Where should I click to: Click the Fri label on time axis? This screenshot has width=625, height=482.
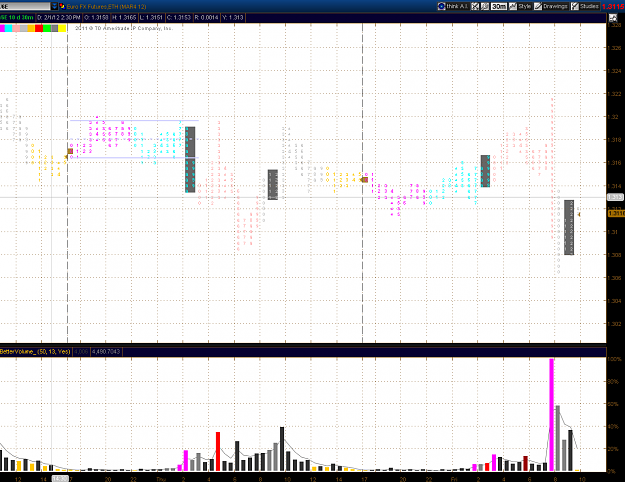click(454, 479)
